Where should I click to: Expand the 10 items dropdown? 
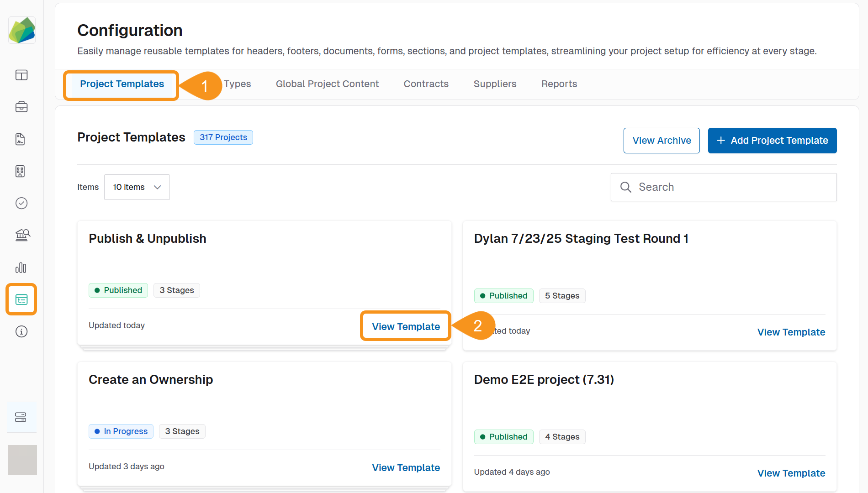click(137, 187)
